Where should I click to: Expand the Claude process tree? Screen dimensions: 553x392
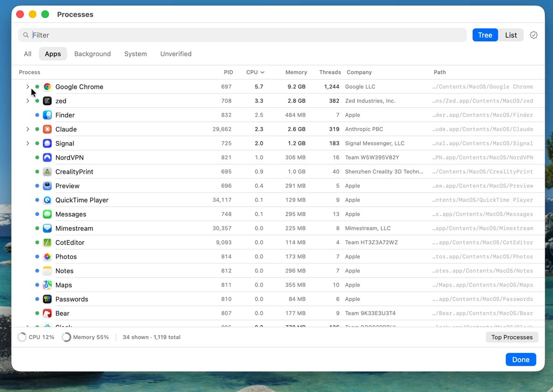(x=28, y=129)
